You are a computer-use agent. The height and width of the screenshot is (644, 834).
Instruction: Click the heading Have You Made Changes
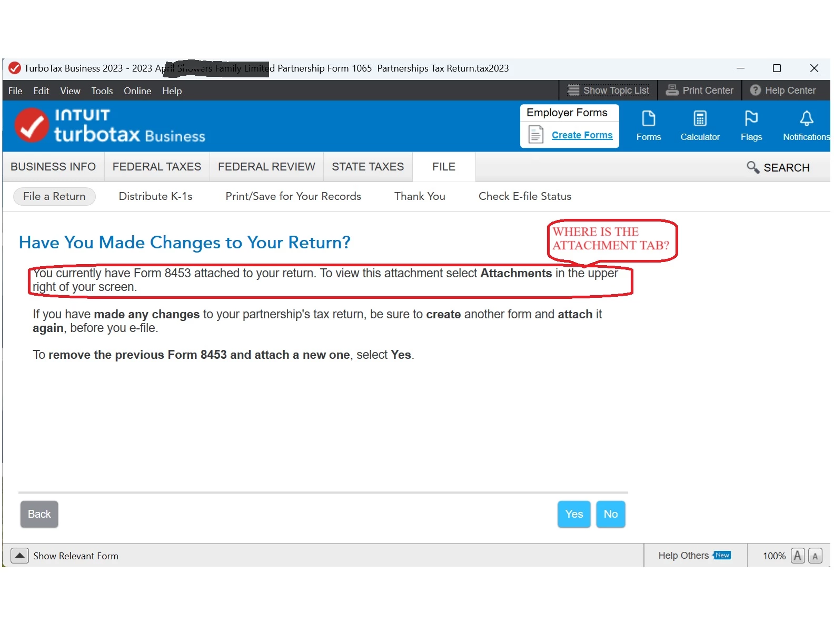tap(184, 243)
